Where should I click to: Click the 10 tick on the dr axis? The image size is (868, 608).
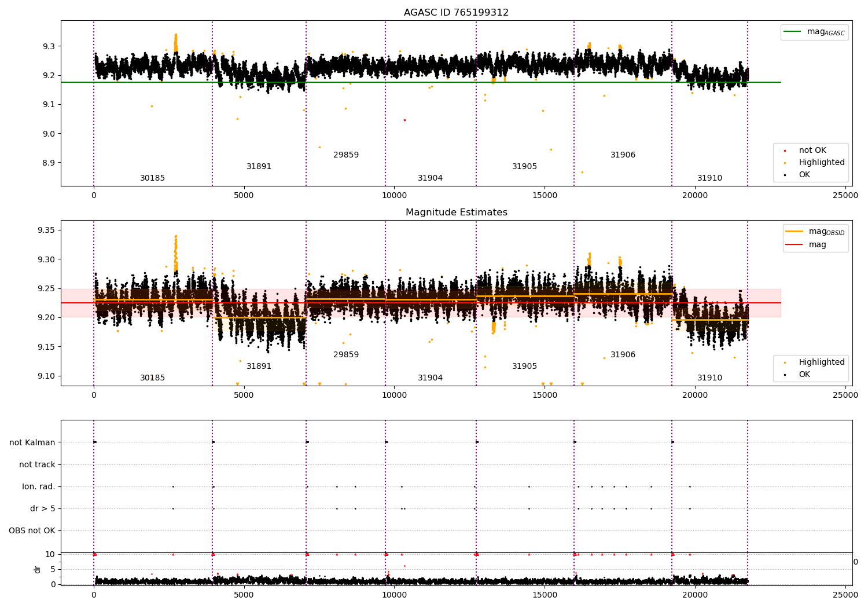click(x=50, y=555)
